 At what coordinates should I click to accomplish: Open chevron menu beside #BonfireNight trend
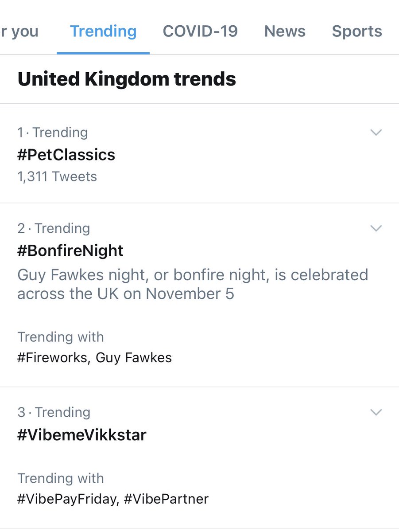coord(376,228)
